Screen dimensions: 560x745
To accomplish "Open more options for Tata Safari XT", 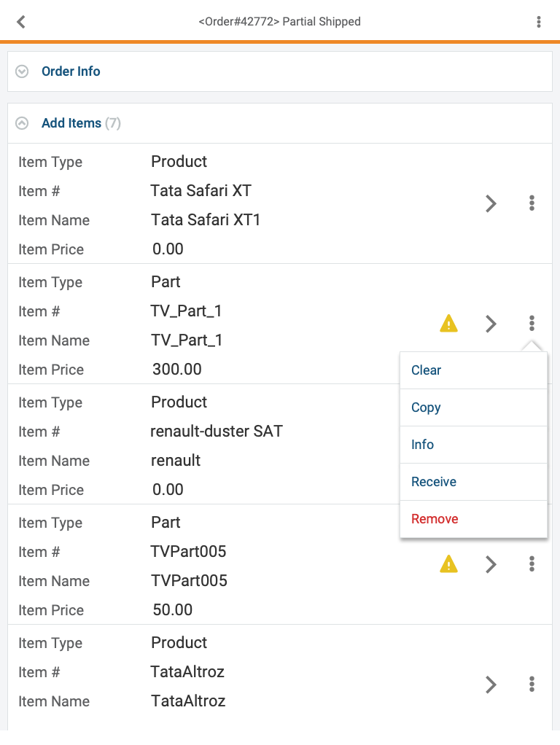I will point(532,203).
